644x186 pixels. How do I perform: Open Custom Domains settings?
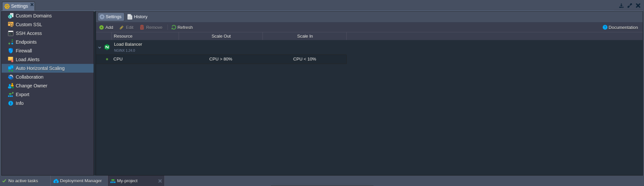[34, 16]
